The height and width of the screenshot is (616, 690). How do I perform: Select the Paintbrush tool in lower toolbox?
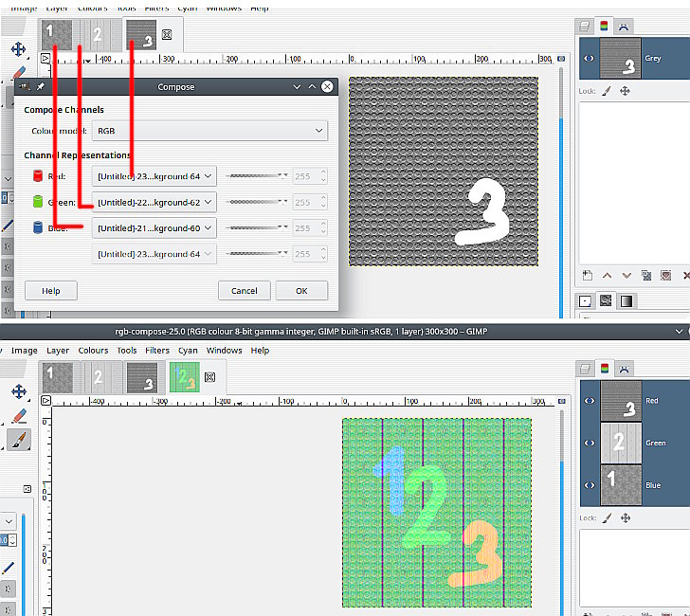(x=19, y=440)
